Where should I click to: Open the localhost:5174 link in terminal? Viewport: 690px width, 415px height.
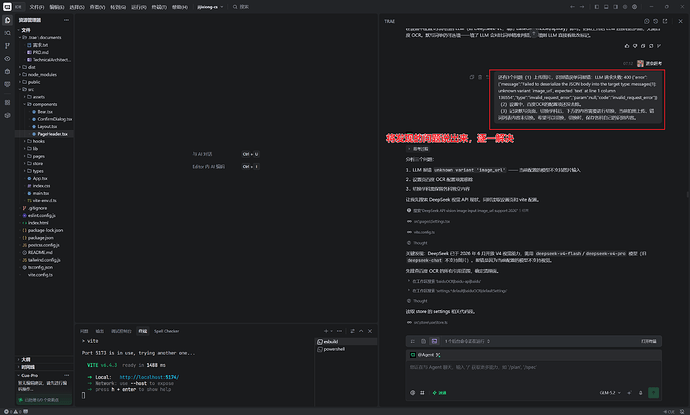pos(149,377)
